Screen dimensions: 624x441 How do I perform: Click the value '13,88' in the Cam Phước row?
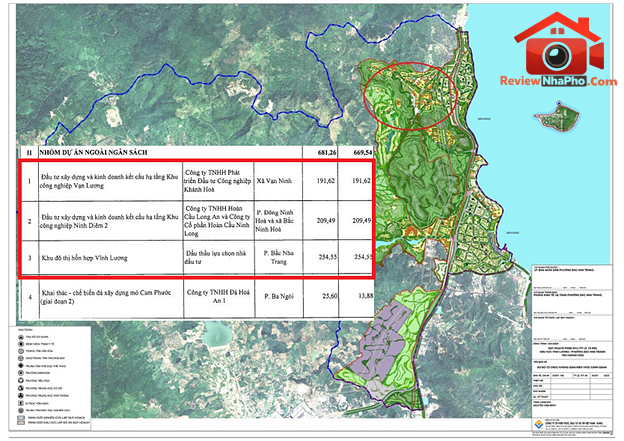365,296
